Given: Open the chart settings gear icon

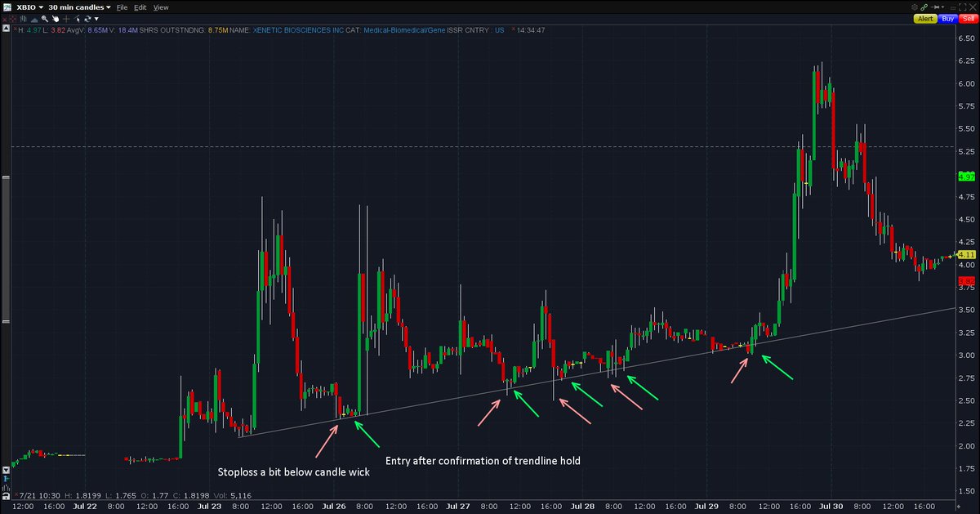Looking at the screenshot, I should coord(915,7).
